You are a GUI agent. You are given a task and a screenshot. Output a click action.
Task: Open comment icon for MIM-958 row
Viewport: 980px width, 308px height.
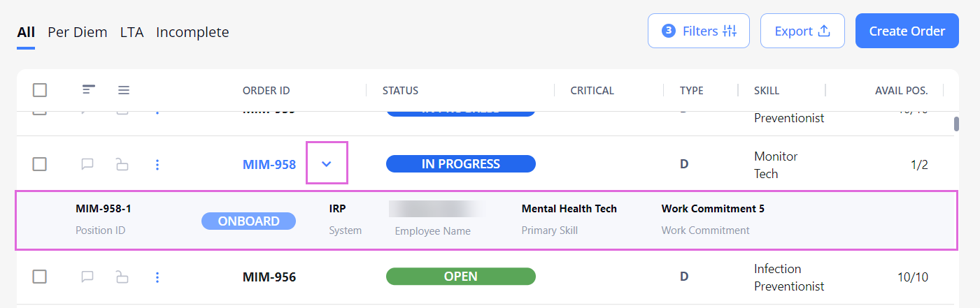point(87,165)
